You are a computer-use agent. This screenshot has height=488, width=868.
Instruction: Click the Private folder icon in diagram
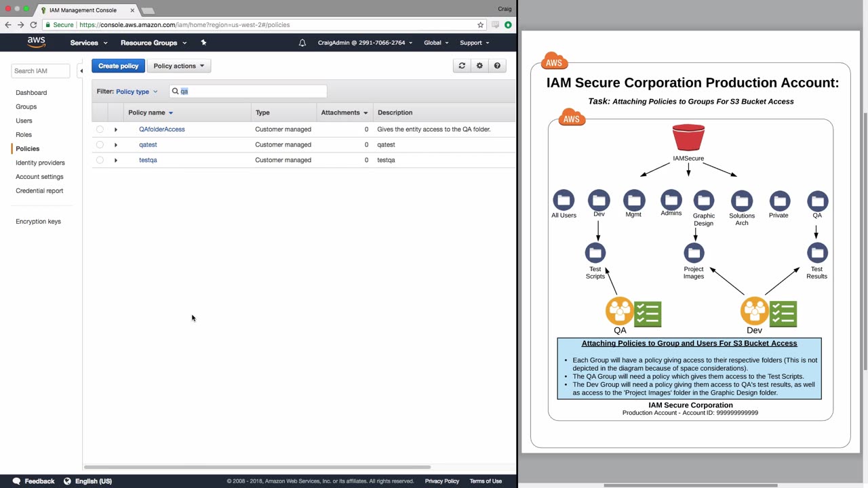780,201
